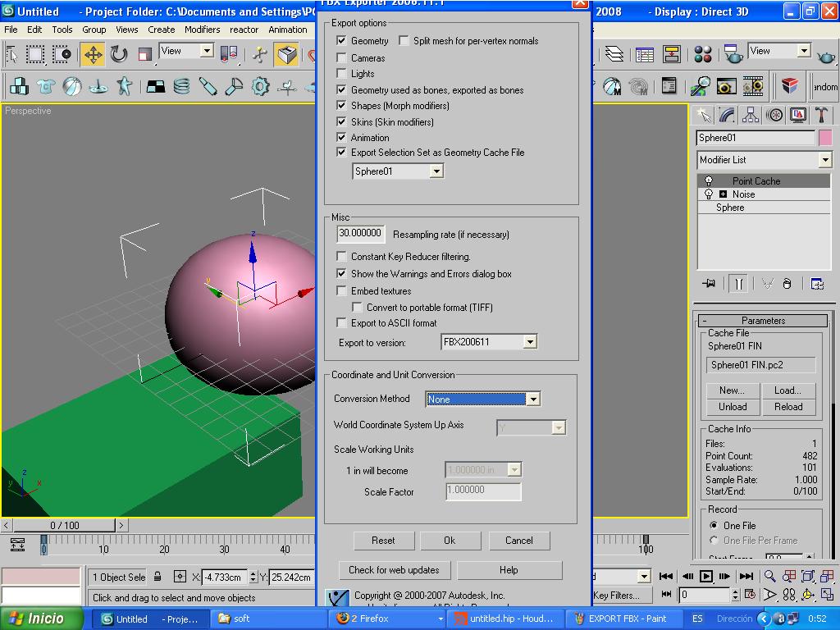The image size is (840, 630).
Task: Click the Selection Lock toggle padlock
Action: pos(157,577)
